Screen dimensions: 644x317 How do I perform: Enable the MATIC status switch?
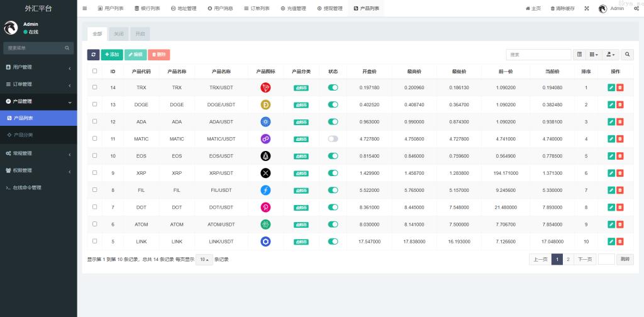(333, 138)
